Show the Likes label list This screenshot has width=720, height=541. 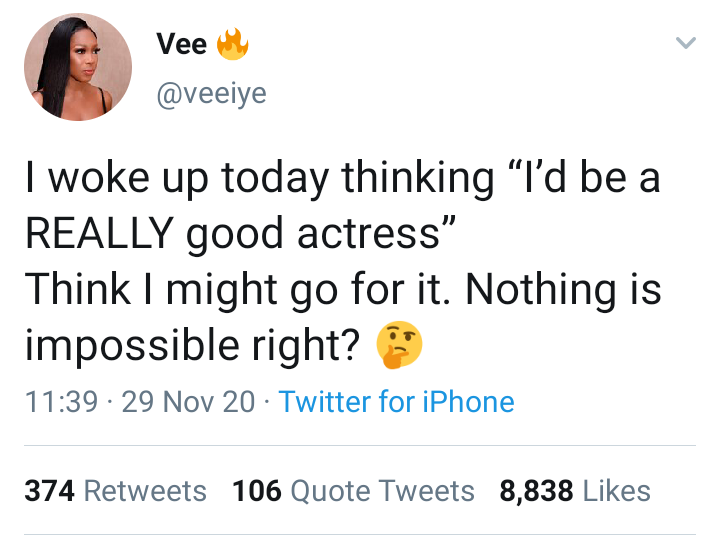pos(617,491)
